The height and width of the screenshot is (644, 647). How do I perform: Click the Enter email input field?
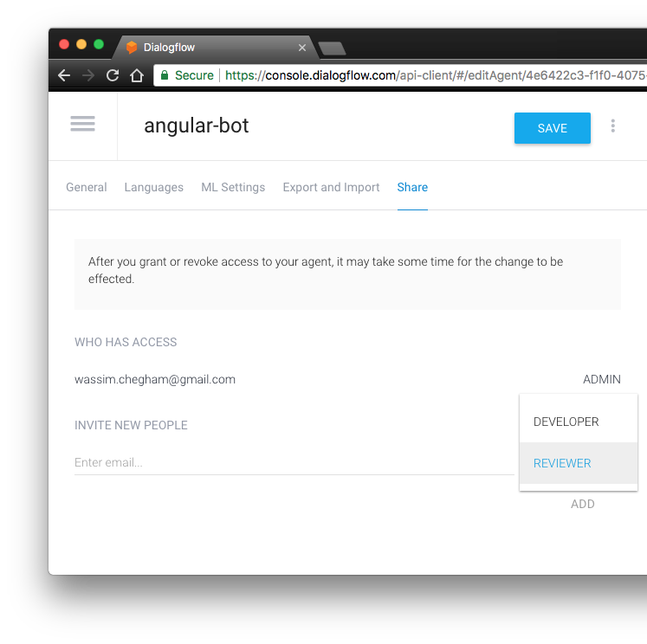tap(294, 462)
